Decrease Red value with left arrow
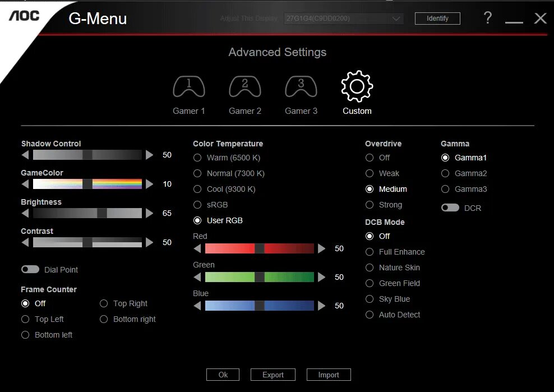This screenshot has width=554, height=392. click(x=197, y=248)
